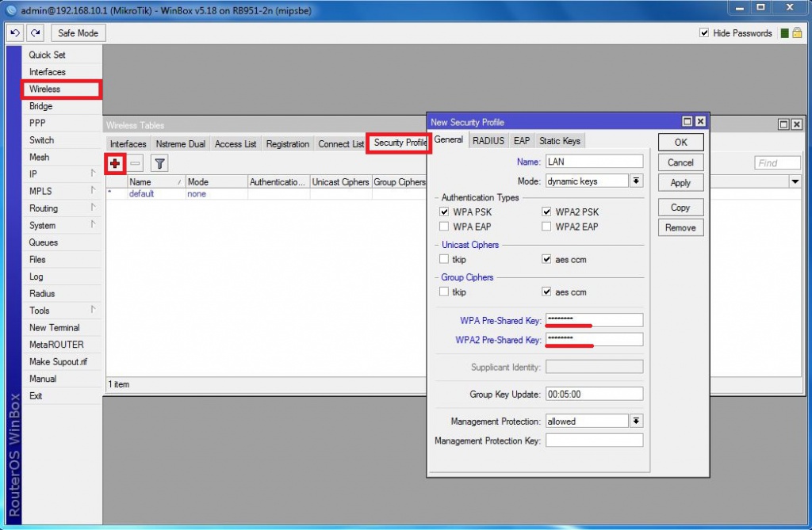Viewport: 812px width, 530px height.
Task: Open the Mode dropdown with dynamic keys
Action: 636,181
